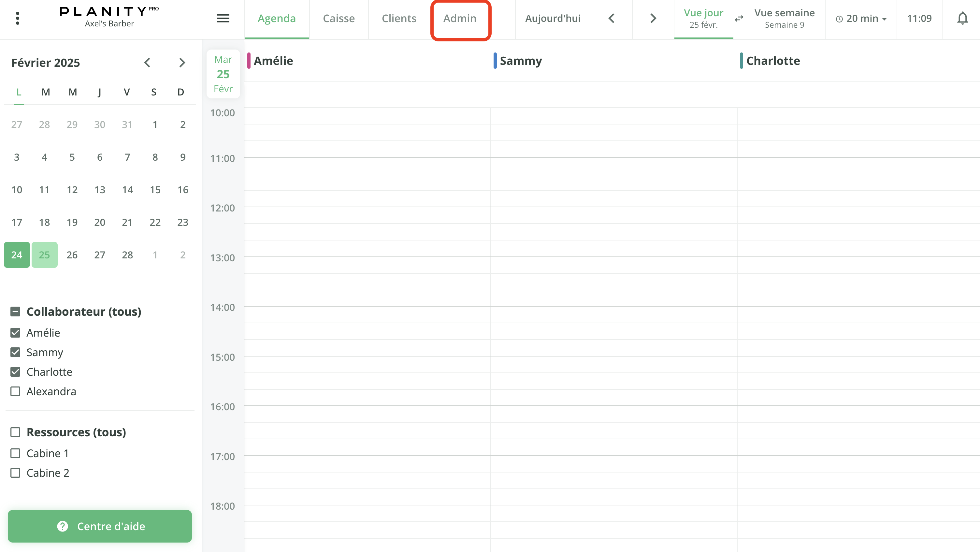
Task: Open the hamburger navigation menu
Action: [x=223, y=18]
